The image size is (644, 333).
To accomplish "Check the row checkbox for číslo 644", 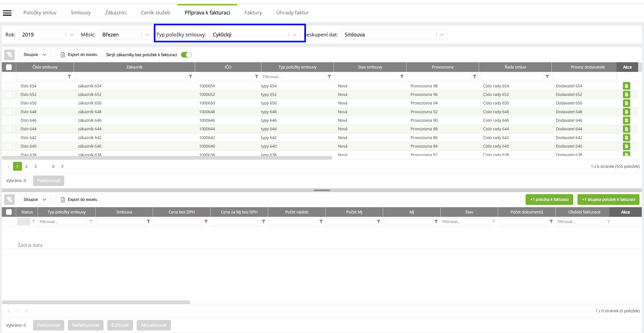I will coord(9,129).
